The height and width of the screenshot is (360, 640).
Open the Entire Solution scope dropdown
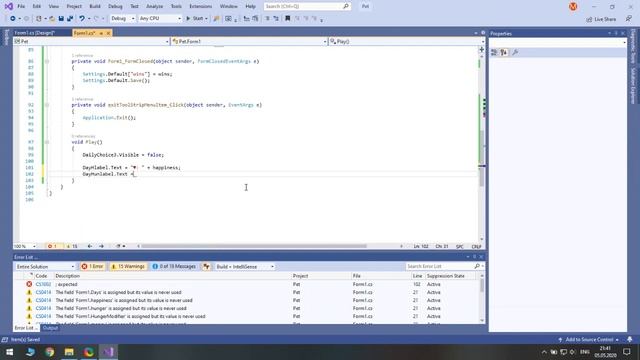45,267
